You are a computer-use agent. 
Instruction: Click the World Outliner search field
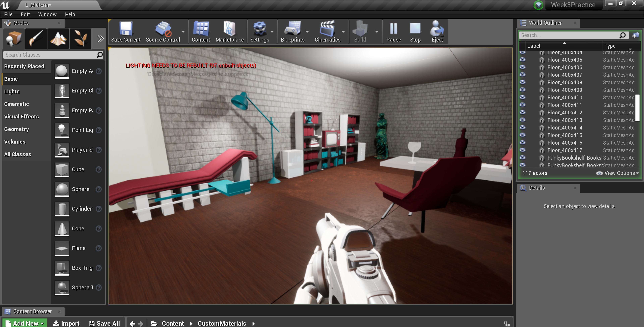tap(574, 35)
